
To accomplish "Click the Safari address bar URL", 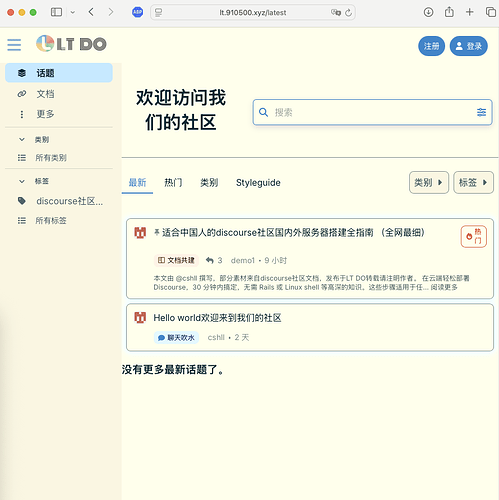I will pyautogui.click(x=253, y=13).
